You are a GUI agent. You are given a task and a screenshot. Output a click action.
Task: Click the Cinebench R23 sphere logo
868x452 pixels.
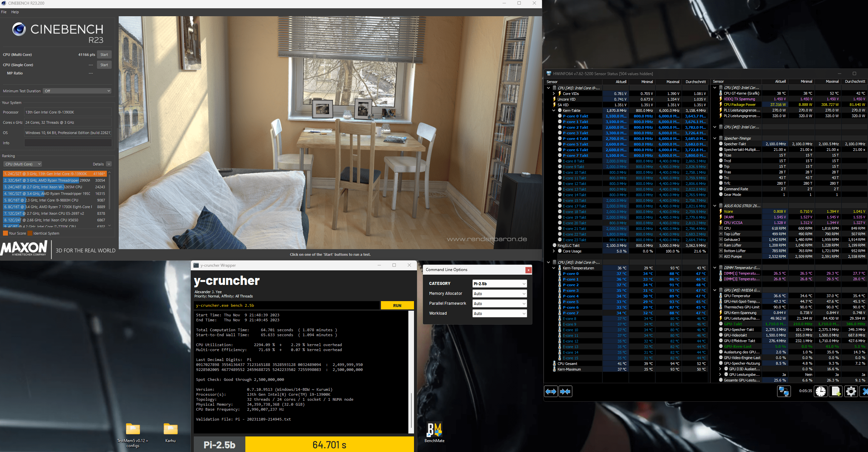pyautogui.click(x=19, y=29)
